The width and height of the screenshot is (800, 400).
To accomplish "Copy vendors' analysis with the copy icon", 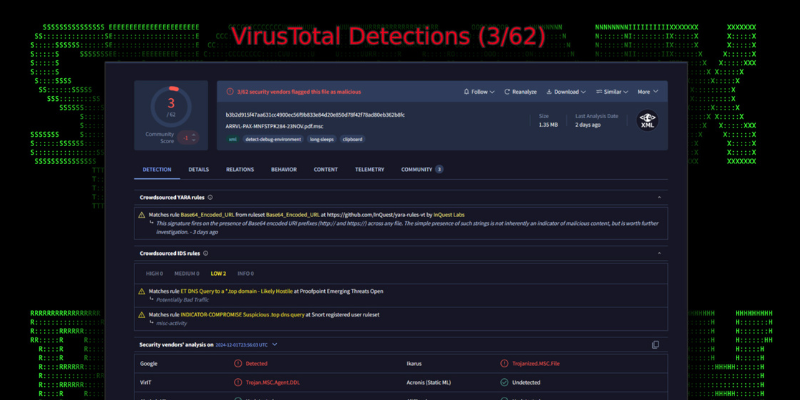I will coord(656,345).
